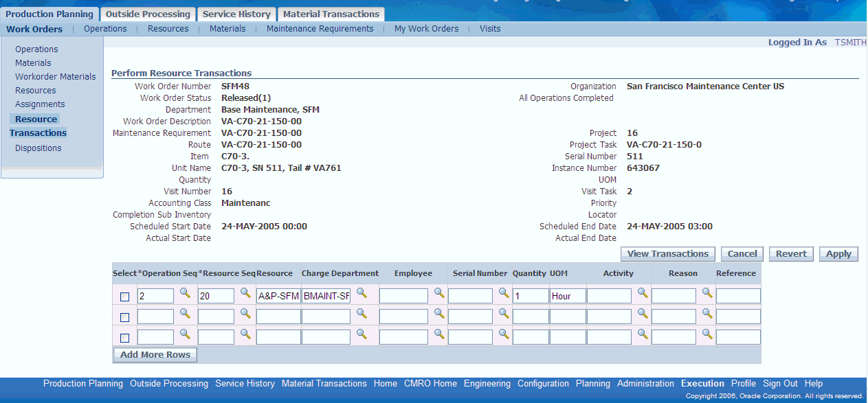Open Operation Seq search icon in the third table row

click(185, 334)
